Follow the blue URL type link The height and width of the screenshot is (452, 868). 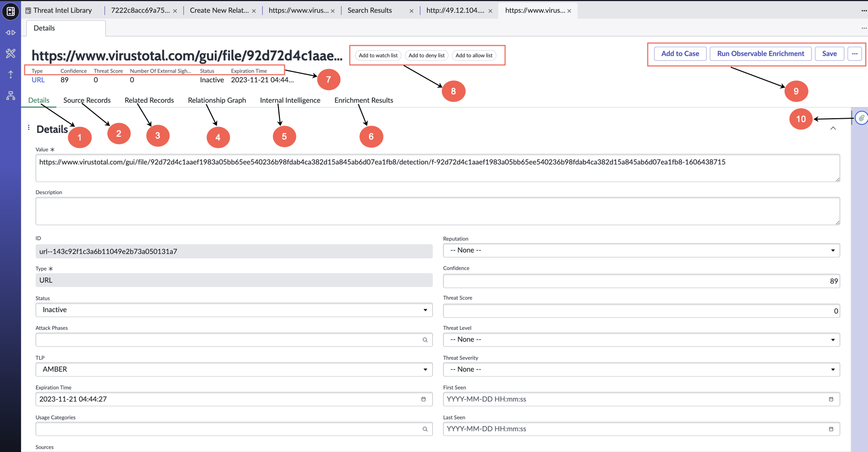38,80
